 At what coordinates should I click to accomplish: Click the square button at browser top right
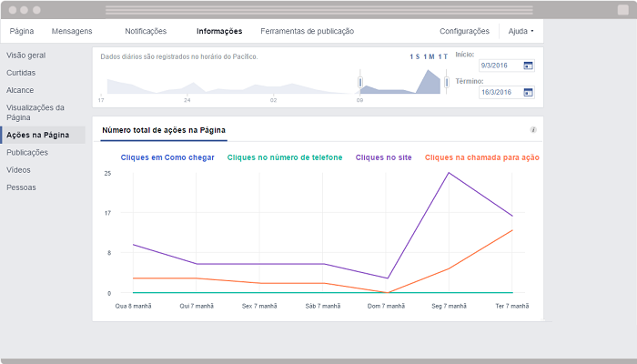[x=622, y=10]
